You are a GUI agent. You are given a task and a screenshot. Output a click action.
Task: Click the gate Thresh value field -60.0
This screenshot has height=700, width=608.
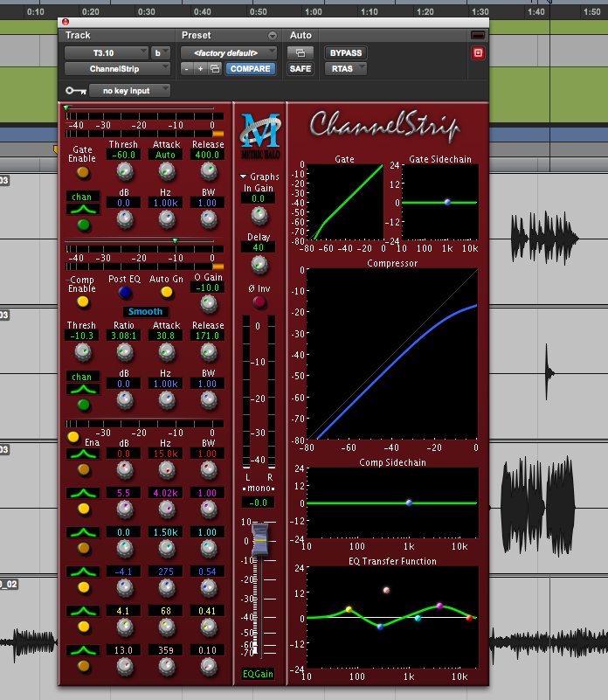[124, 155]
